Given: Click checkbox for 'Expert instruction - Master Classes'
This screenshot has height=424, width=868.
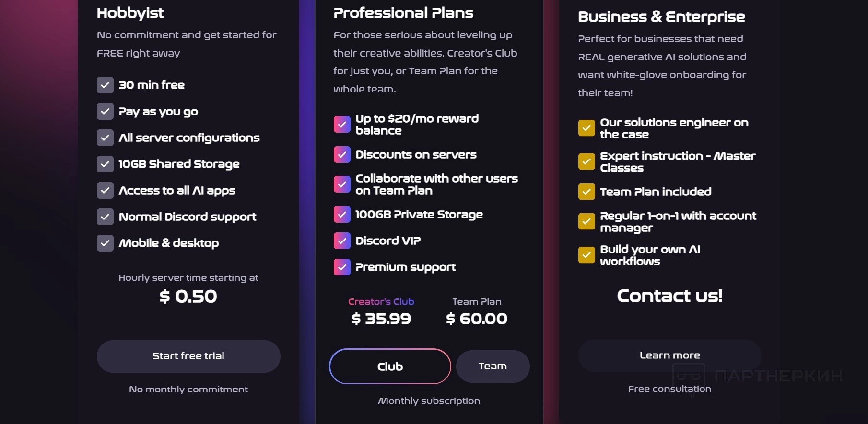Looking at the screenshot, I should [x=586, y=162].
